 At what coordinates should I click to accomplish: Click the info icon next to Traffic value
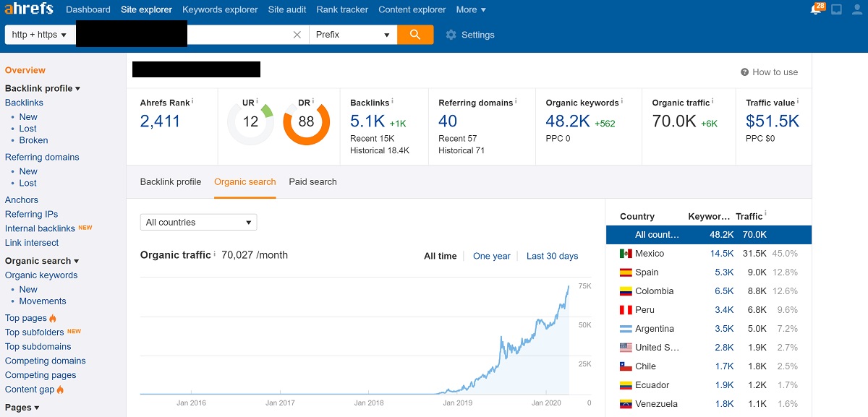point(798,101)
